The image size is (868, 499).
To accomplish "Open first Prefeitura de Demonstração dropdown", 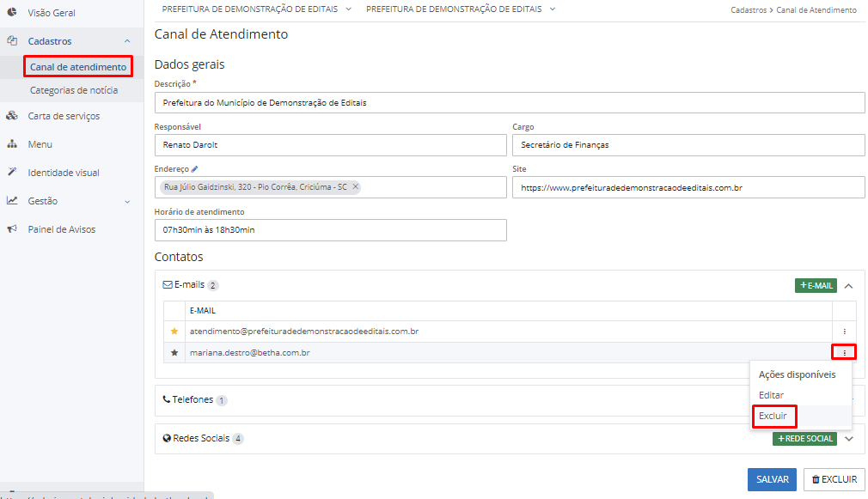I will click(x=256, y=9).
